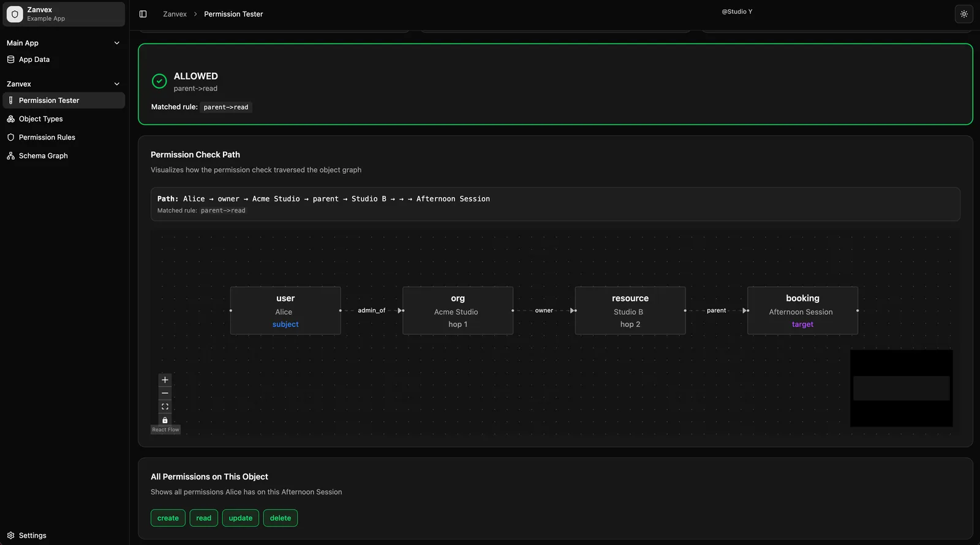Select the user Alice subject node
Screen dimensions: 980x545
285,310
